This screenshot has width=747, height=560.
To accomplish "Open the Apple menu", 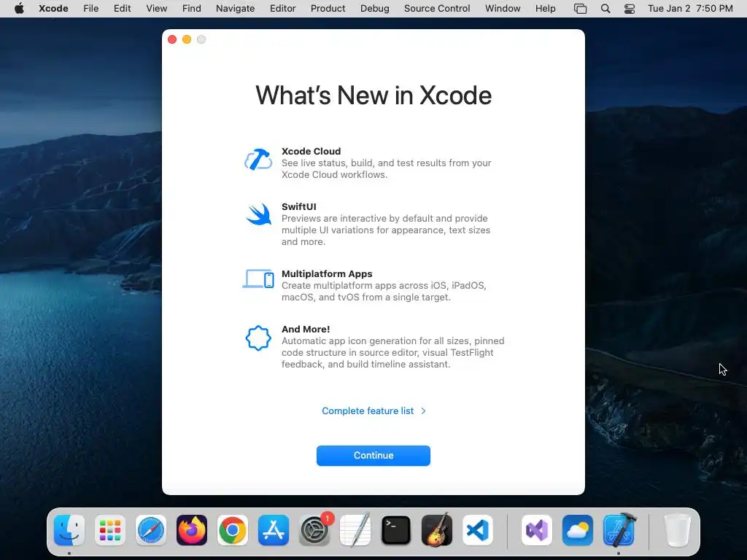I will 19,9.
